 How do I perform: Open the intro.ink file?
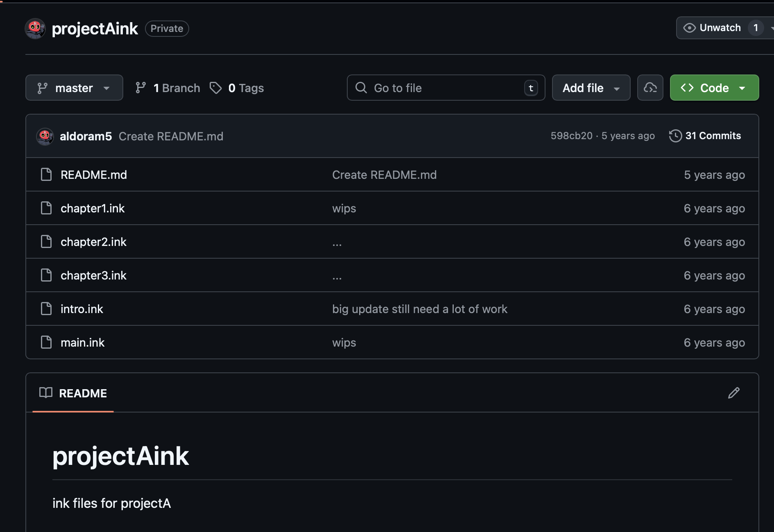tap(82, 309)
